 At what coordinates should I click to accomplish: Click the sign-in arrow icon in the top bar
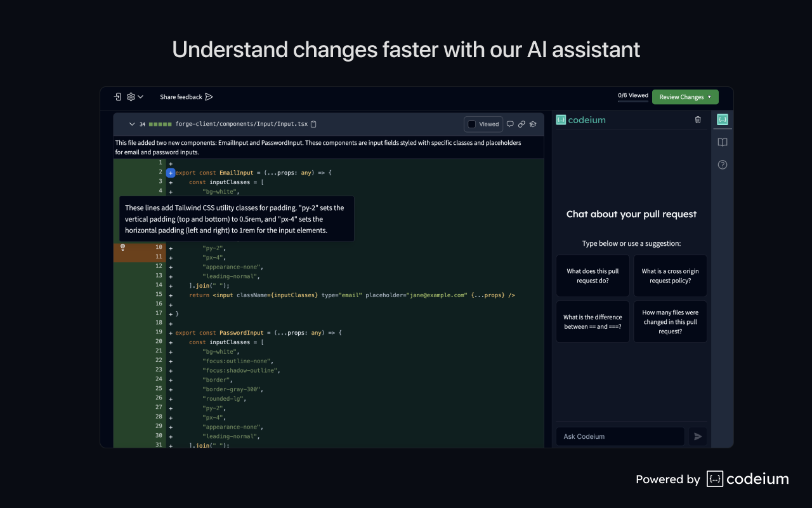click(117, 97)
